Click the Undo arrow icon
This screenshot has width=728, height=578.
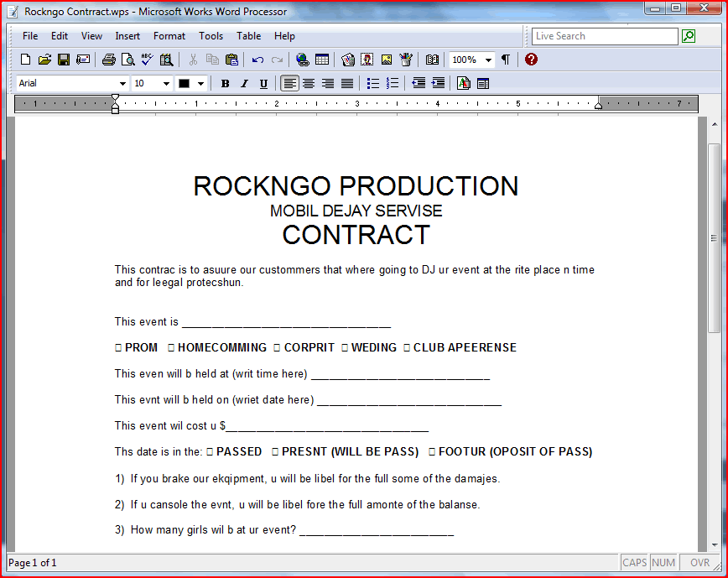pyautogui.click(x=257, y=60)
